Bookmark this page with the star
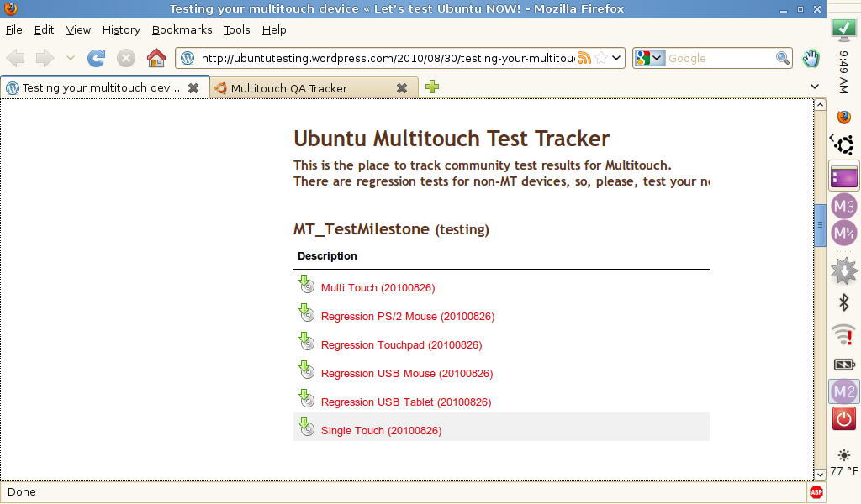This screenshot has height=504, width=861. pyautogui.click(x=601, y=58)
